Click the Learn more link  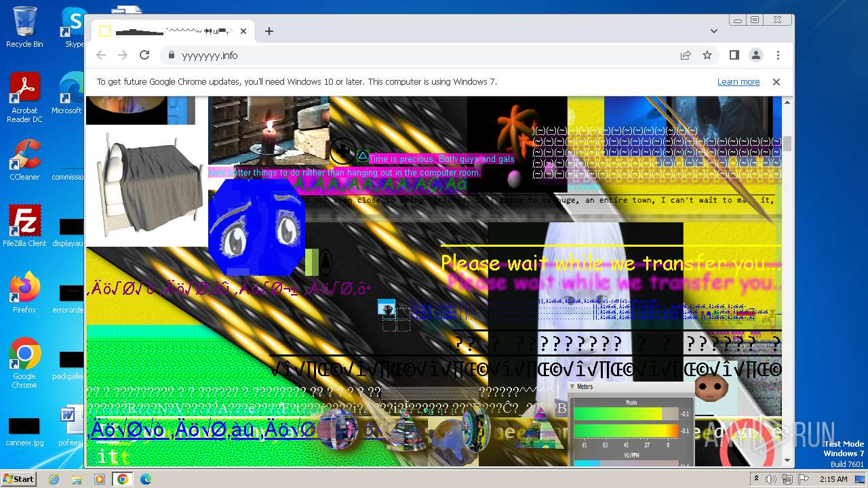pyautogui.click(x=738, y=82)
